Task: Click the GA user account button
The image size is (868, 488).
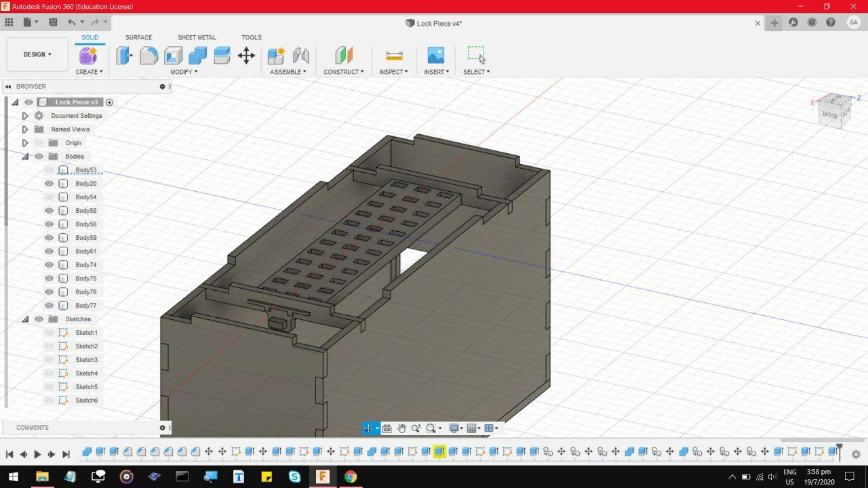Action: click(x=853, y=22)
